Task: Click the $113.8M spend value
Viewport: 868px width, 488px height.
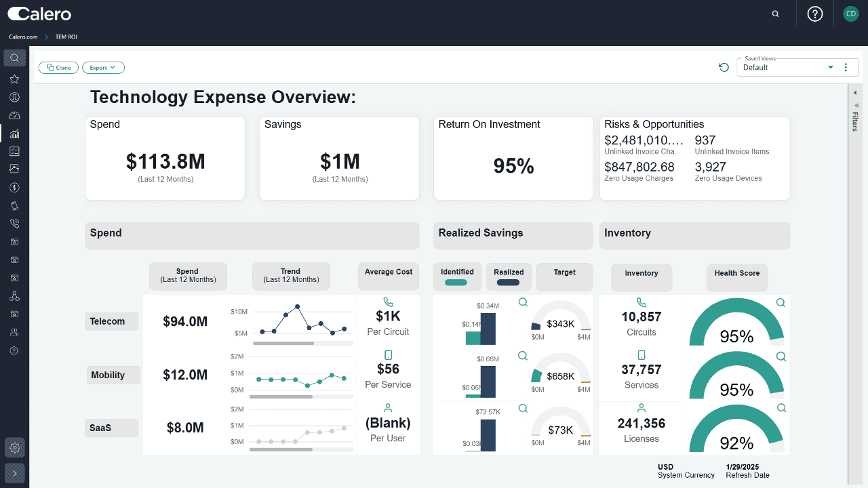Action: (165, 161)
